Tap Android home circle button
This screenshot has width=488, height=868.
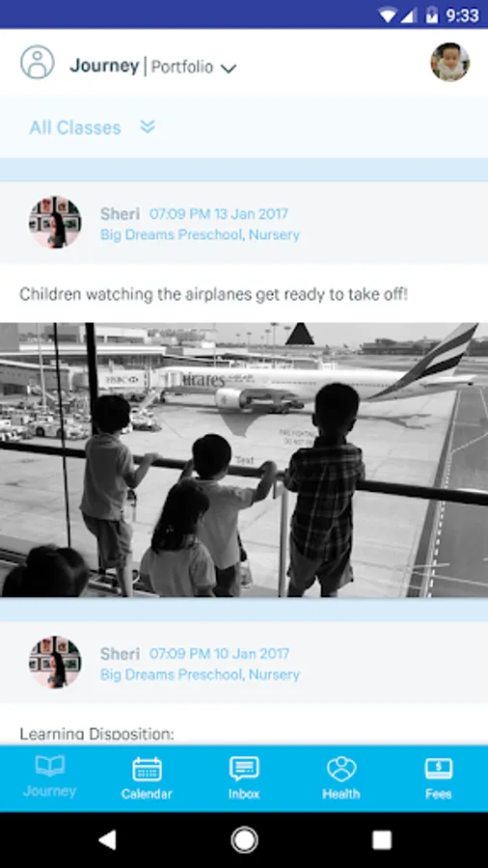pos(244,840)
